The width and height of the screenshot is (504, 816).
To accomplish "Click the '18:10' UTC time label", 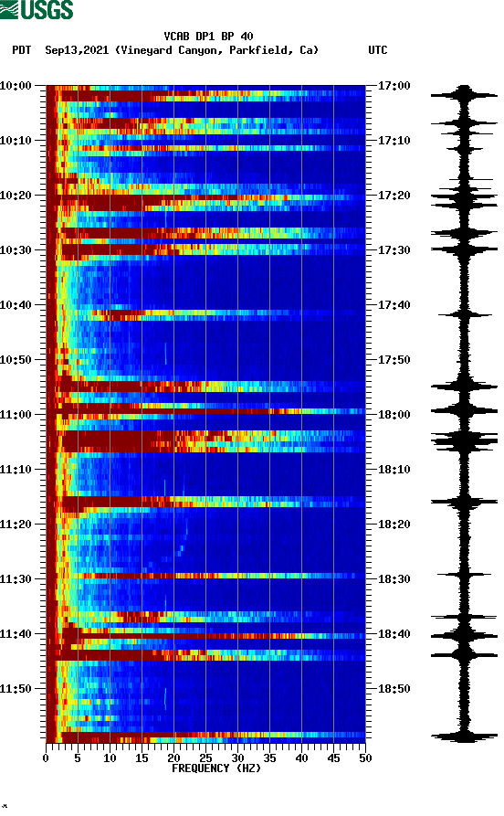I will [394, 470].
